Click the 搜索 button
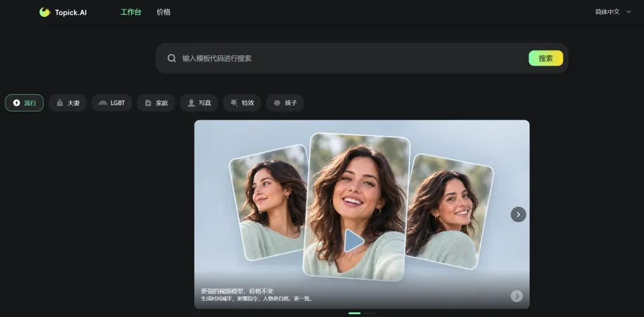The width and height of the screenshot is (644, 317). pos(546,58)
